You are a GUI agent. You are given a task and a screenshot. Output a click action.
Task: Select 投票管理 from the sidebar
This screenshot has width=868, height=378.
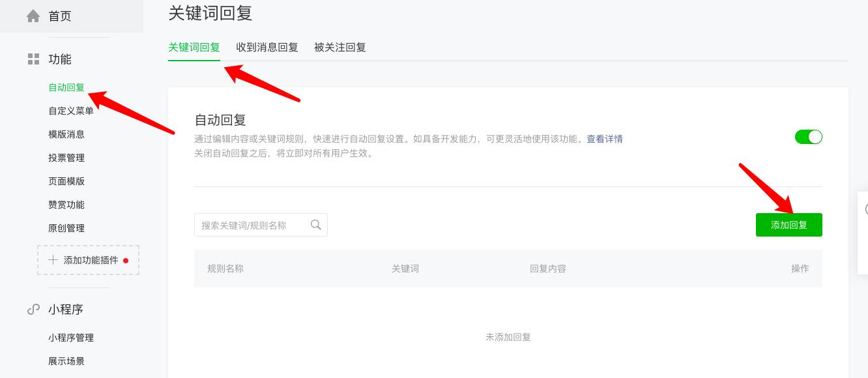(x=66, y=158)
